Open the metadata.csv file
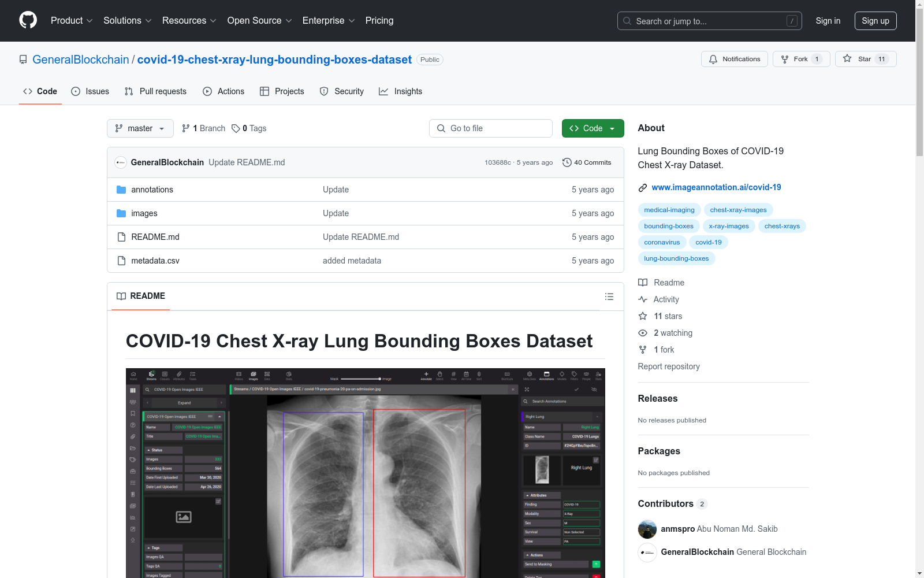924x578 pixels. 155,261
